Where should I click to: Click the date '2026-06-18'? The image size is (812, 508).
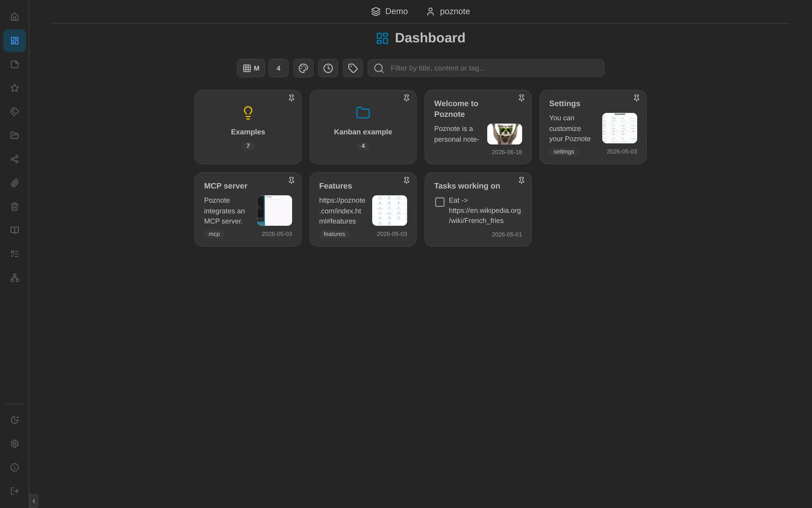(x=507, y=152)
